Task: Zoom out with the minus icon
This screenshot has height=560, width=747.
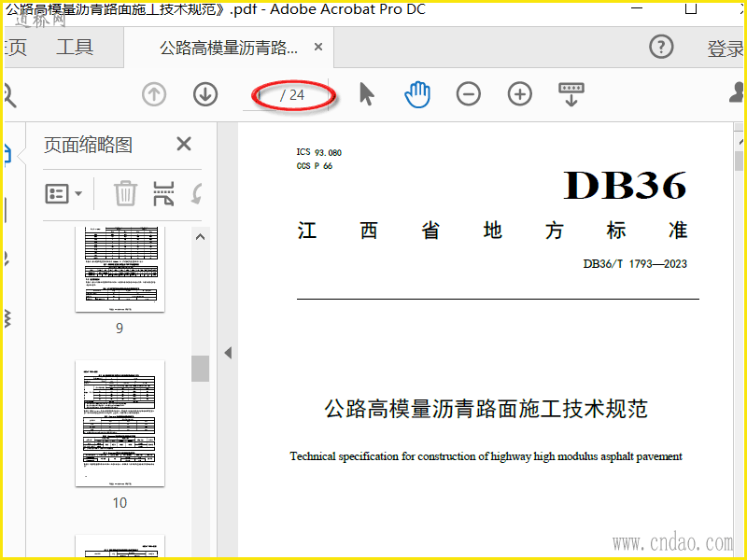Action: [469, 94]
